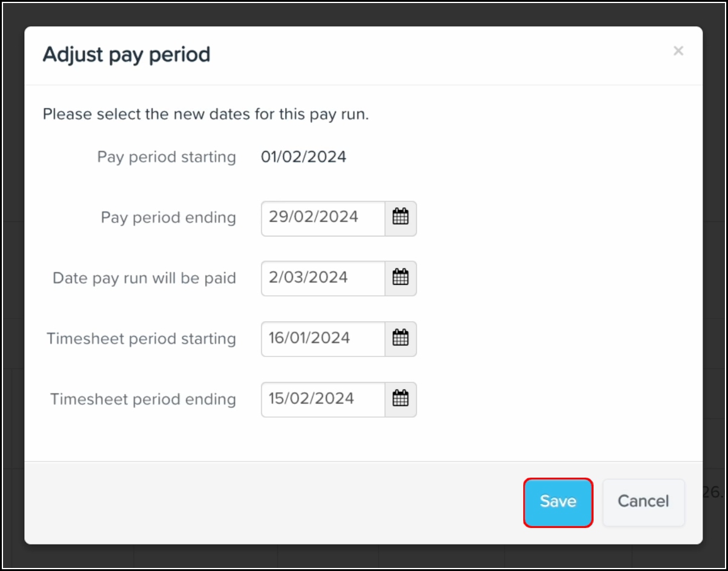The width and height of the screenshot is (728, 571).
Task: Click the Date pay run will be paid field
Action: (x=323, y=278)
